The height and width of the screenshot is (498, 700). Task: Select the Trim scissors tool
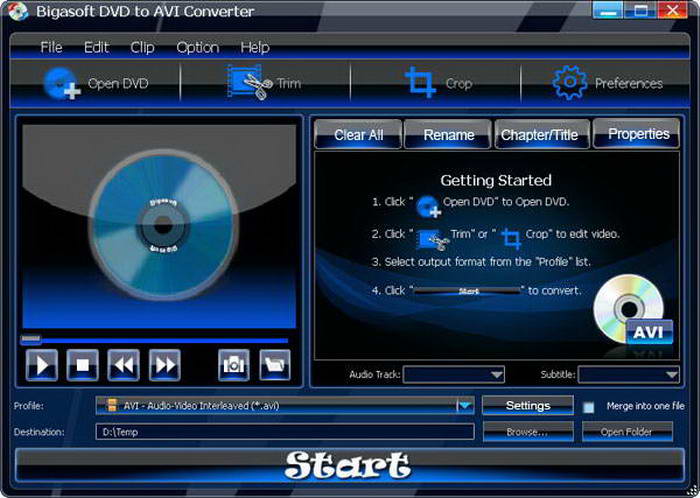249,83
